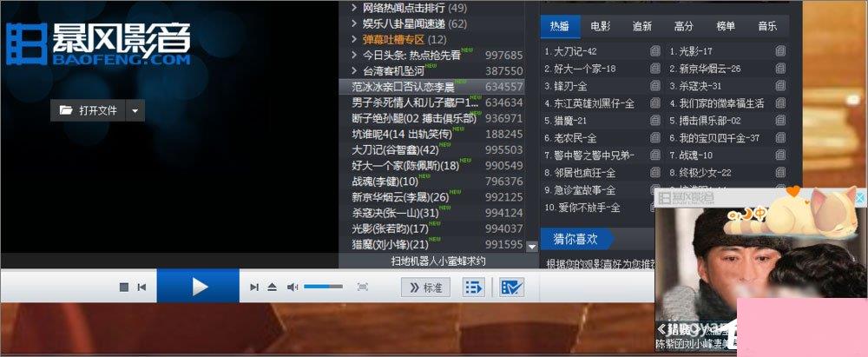Click details icon beside 搏击俱乐部-02
The height and width of the screenshot is (357, 868).
pos(780,120)
